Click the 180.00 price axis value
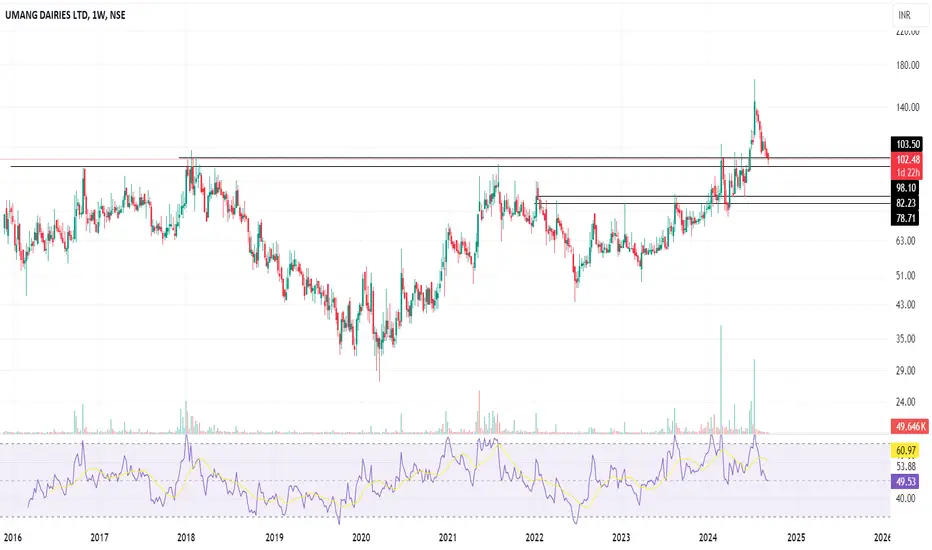This screenshot has width=932, height=550. [908, 65]
